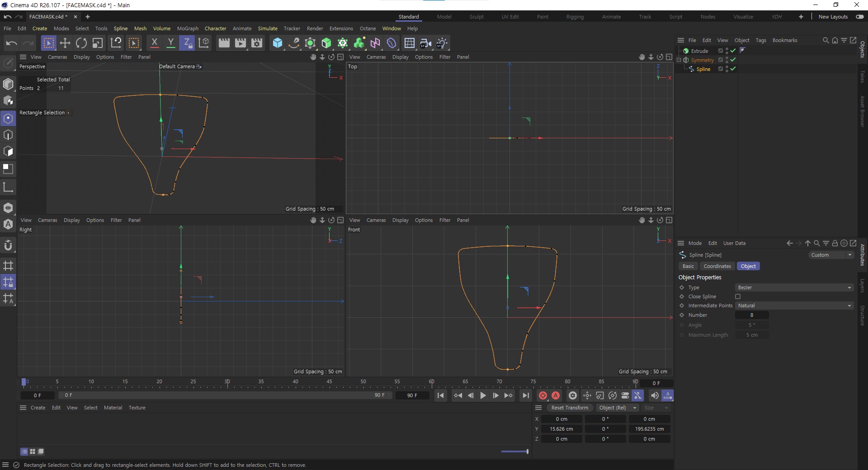Toggle the New Layouts switch
This screenshot has height=470, width=868.
coord(860,17)
